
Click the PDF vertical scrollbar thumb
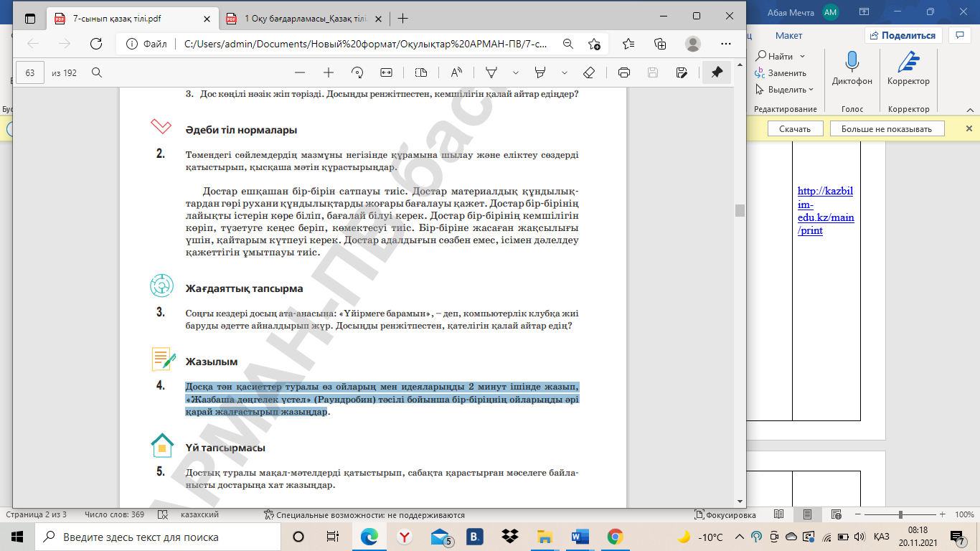tap(740, 210)
